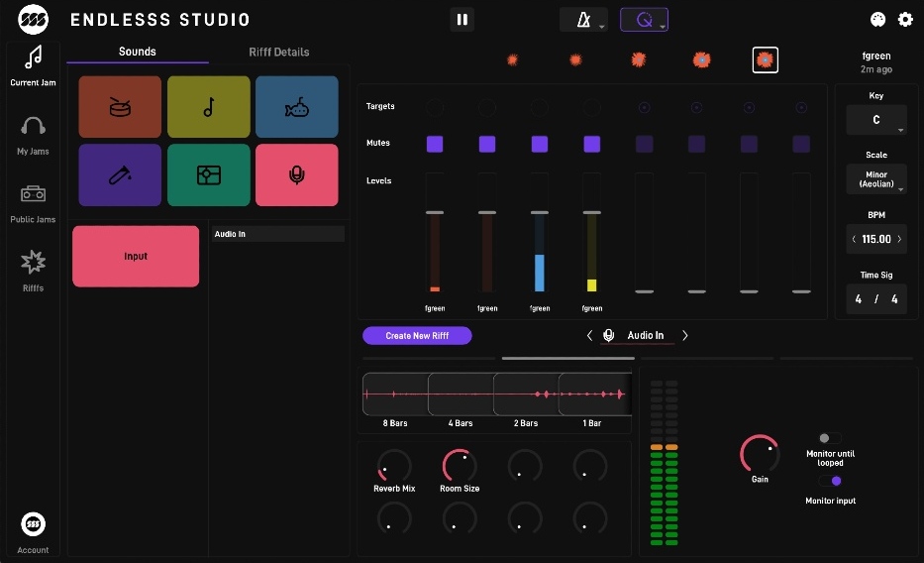Click the Room Size knob
Image resolution: width=924 pixels, height=563 pixels.
(460, 466)
